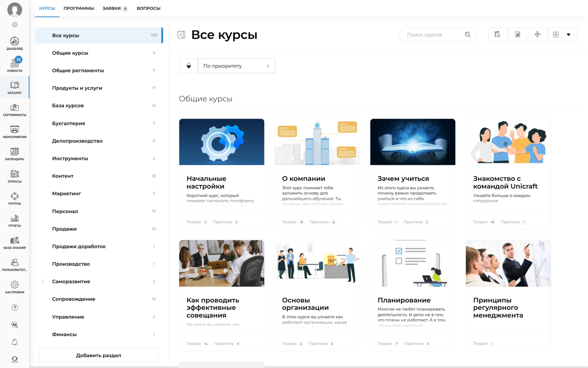Click the Добавить раздел button
The width and height of the screenshot is (588, 368).
pos(99,355)
